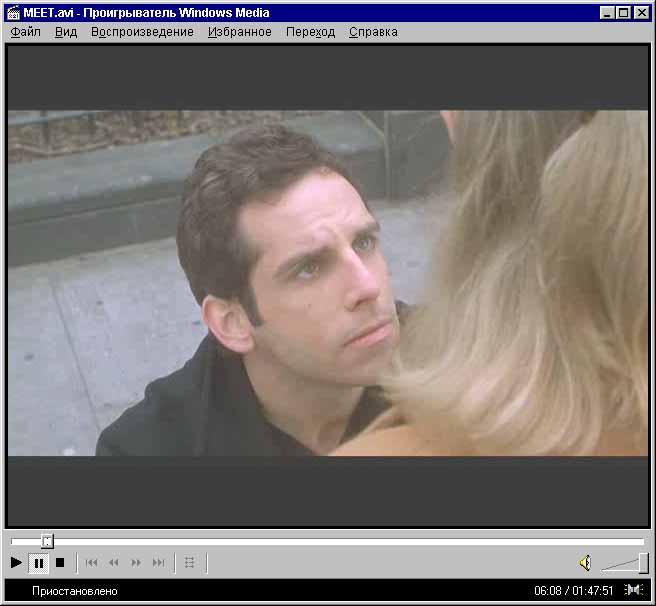Open the Справка menu

coord(373,32)
